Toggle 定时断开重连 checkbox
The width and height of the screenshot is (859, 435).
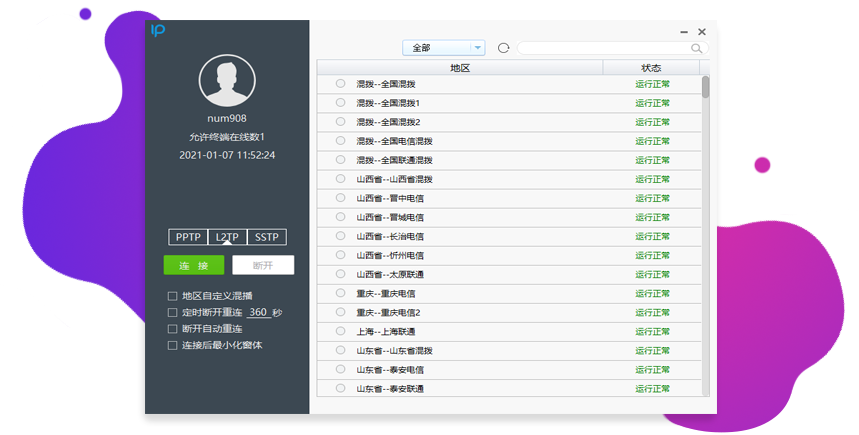pos(173,313)
